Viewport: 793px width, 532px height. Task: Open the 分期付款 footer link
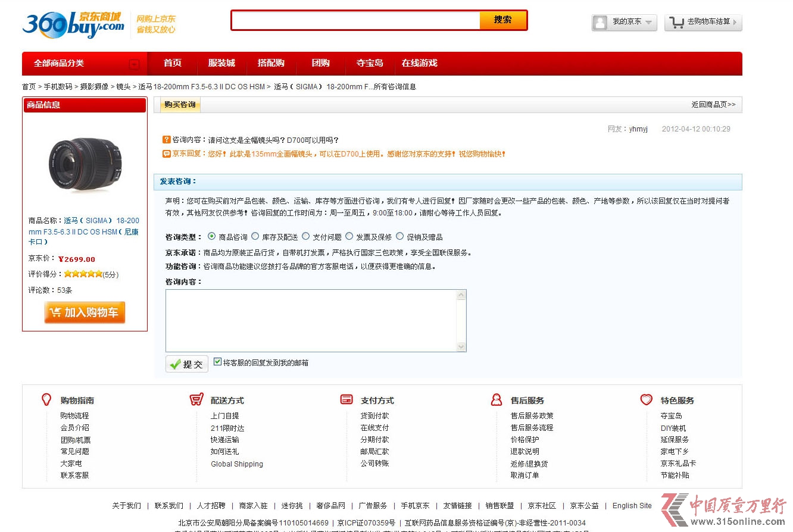tap(374, 440)
